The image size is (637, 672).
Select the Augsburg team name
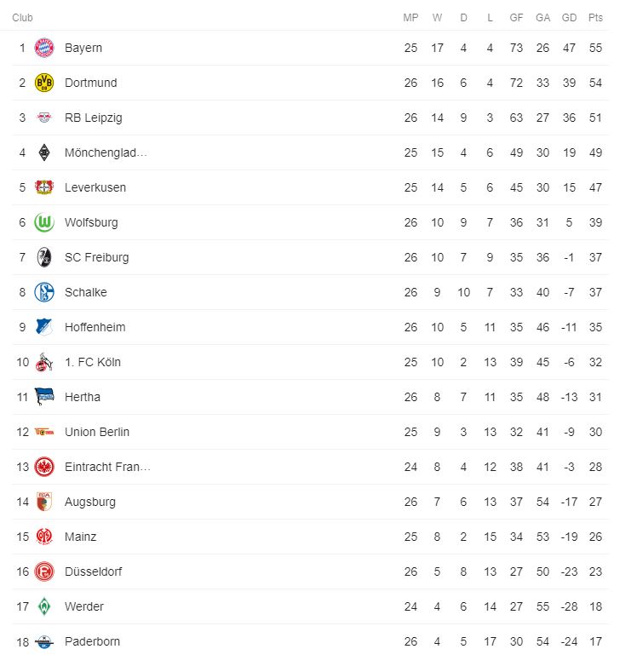click(x=89, y=502)
